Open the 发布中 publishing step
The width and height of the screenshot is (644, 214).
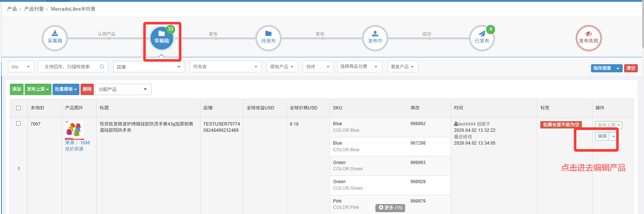coord(375,38)
